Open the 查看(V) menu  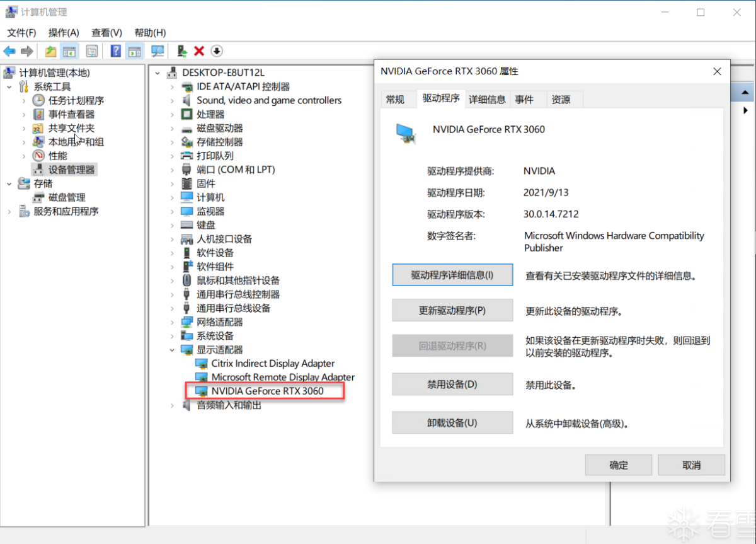point(106,33)
